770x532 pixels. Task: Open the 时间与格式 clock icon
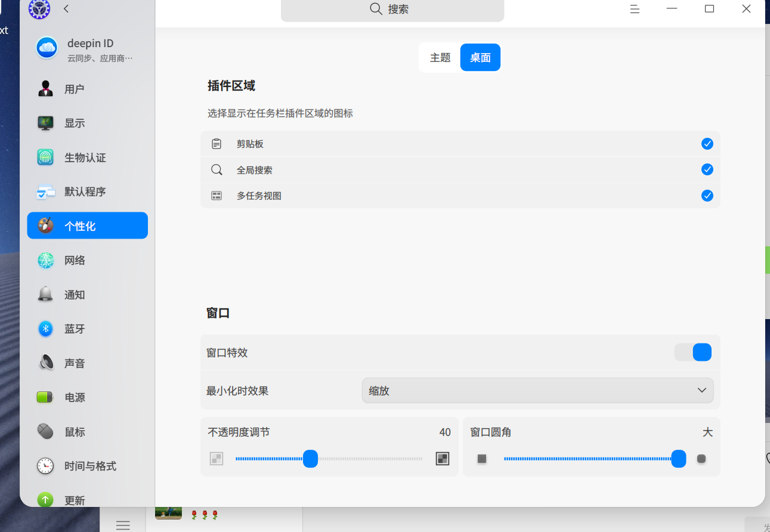(46, 466)
